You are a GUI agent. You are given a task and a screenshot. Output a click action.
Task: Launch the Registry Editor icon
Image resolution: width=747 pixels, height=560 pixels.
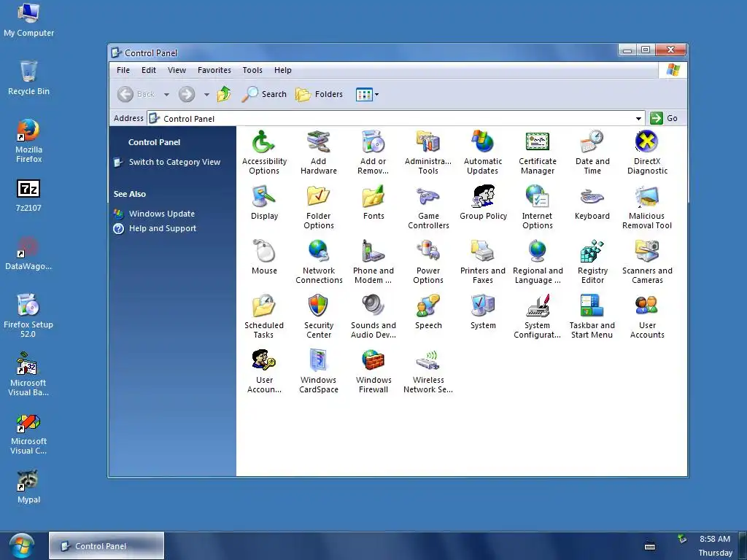(592, 262)
